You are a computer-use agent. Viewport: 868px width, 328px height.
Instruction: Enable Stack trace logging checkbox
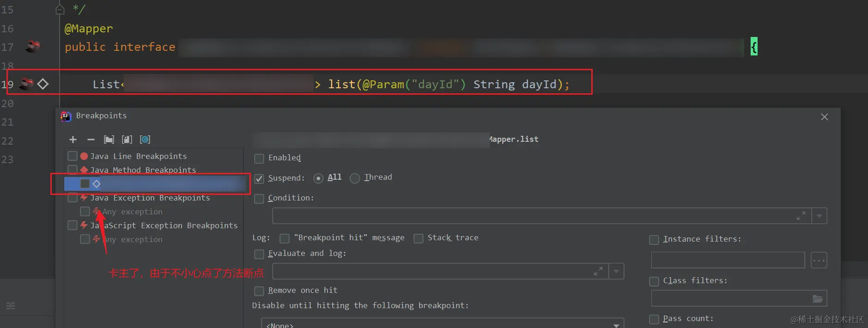[419, 238]
